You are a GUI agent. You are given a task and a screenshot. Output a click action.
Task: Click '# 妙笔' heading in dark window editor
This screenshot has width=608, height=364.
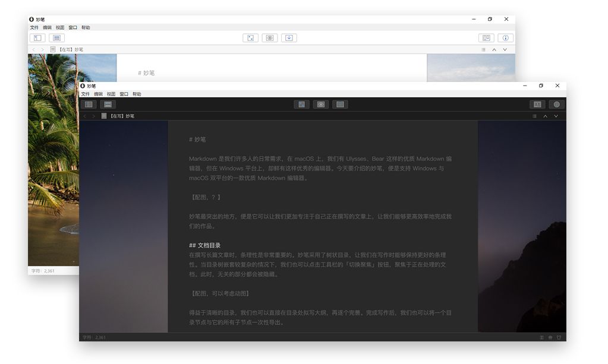(197, 140)
